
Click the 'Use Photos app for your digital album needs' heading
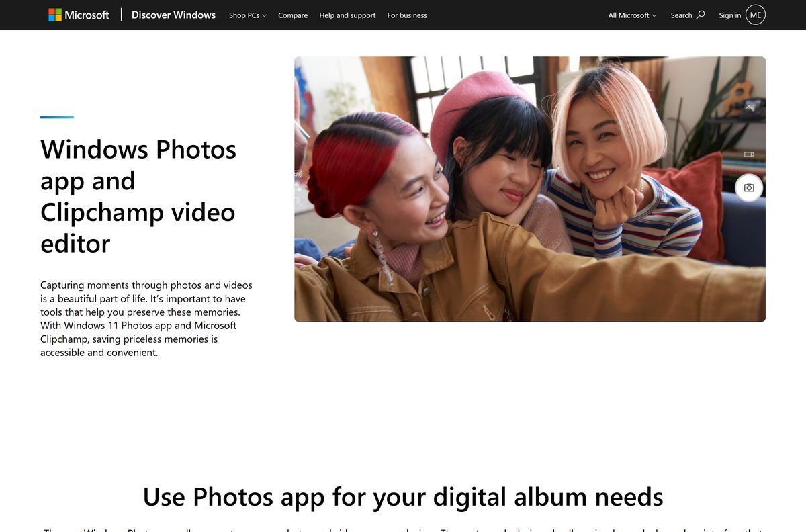[403, 497]
